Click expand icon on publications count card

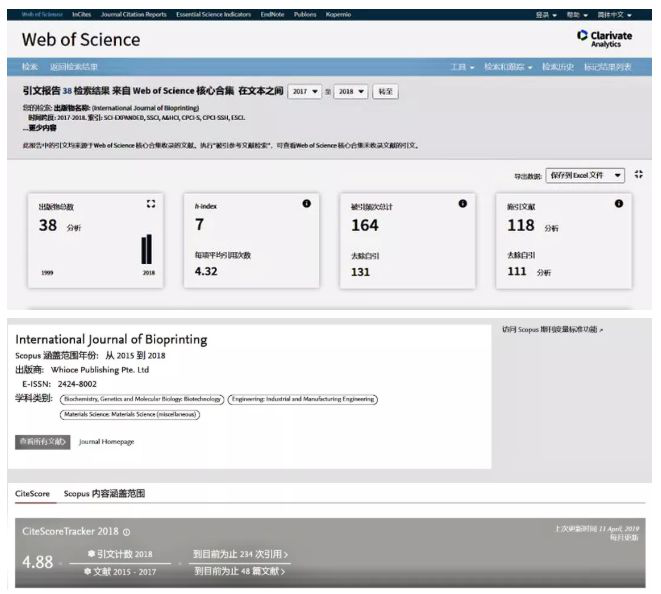[x=151, y=204]
